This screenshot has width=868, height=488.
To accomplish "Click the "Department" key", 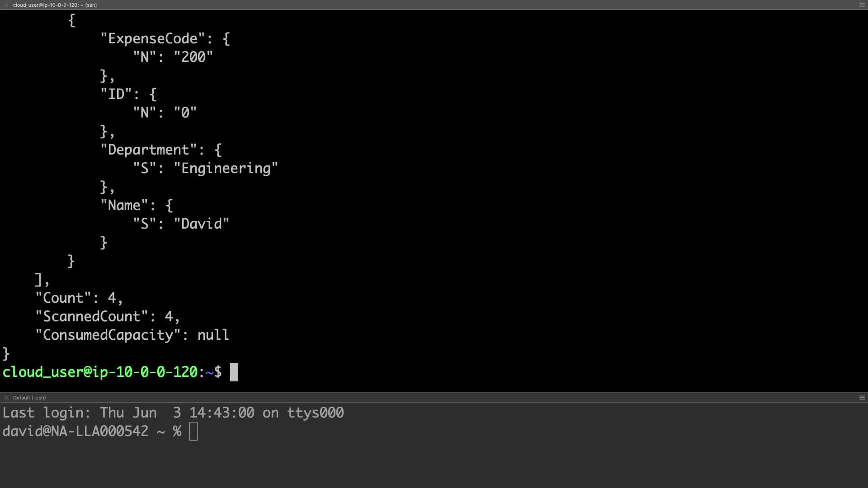I will pyautogui.click(x=149, y=150).
